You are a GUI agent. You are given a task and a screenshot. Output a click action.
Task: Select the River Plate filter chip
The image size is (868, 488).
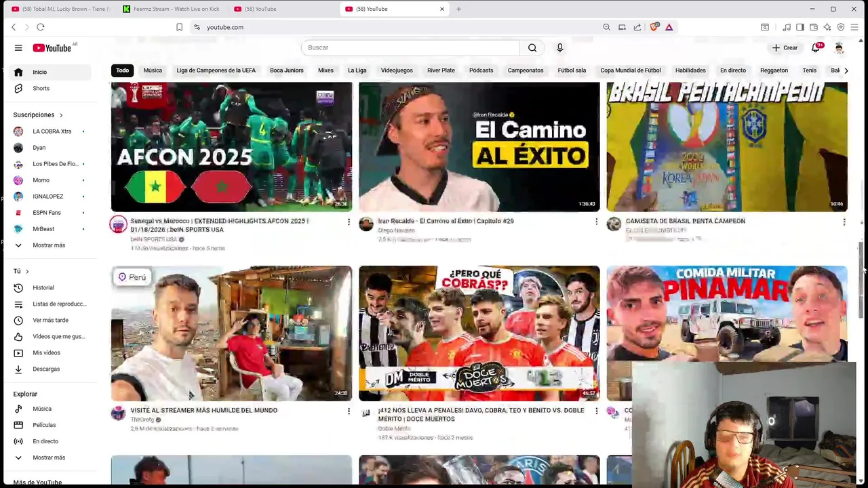click(x=441, y=70)
